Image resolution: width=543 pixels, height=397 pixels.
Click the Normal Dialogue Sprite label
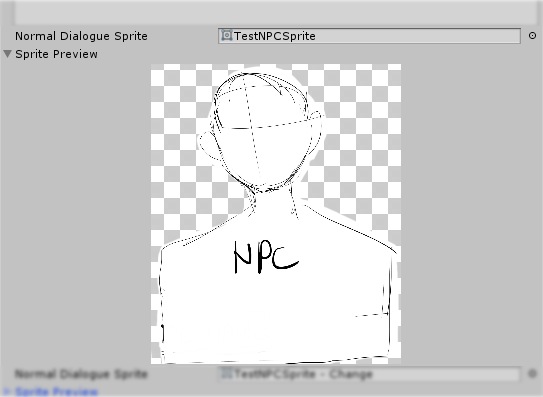81,36
